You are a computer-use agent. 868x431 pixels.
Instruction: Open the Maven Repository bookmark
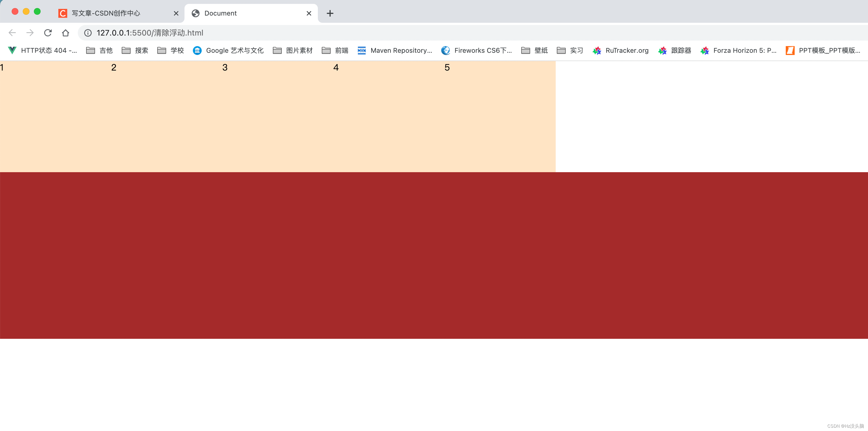[395, 51]
